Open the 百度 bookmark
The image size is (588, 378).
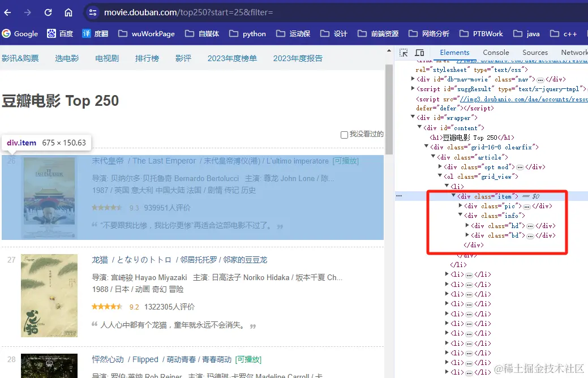[x=60, y=34]
